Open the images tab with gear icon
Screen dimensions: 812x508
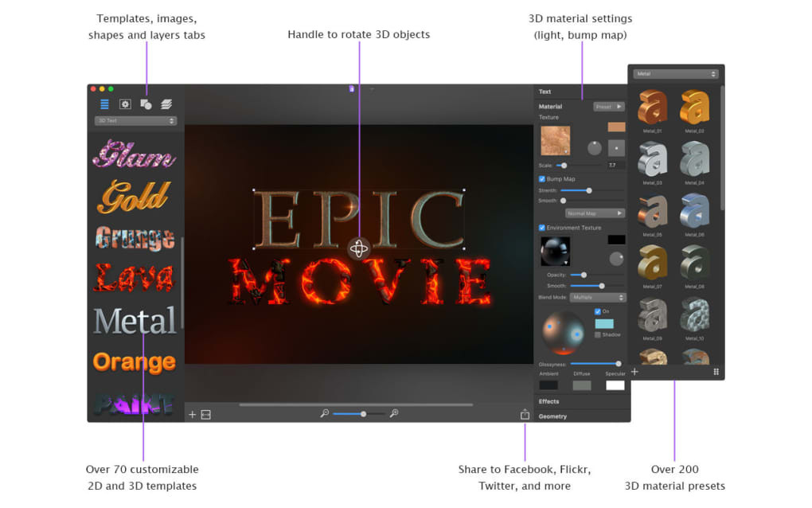[x=125, y=104]
